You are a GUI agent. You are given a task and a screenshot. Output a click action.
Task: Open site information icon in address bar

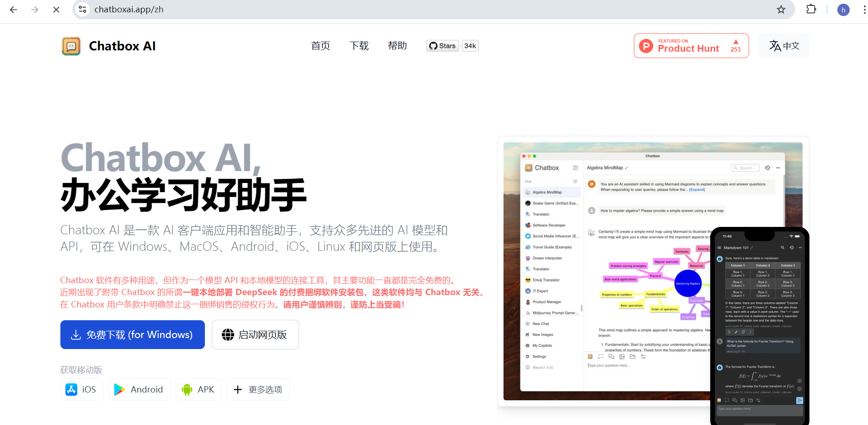point(82,10)
